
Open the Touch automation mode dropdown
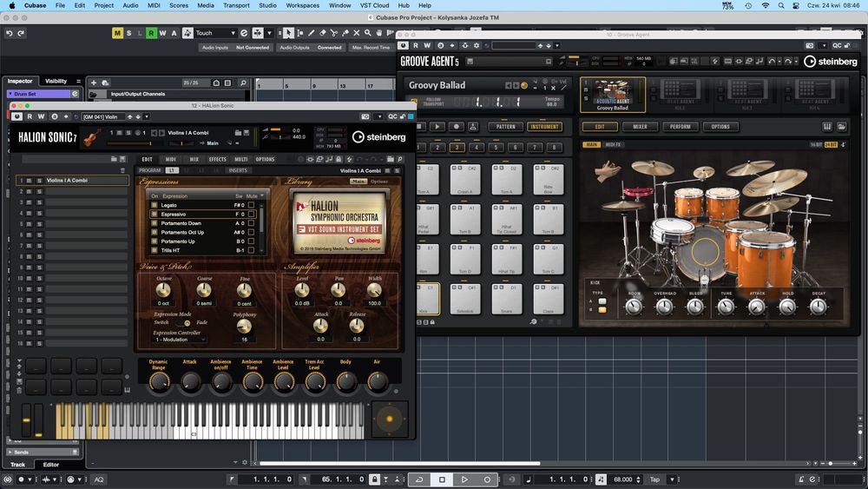pos(215,33)
